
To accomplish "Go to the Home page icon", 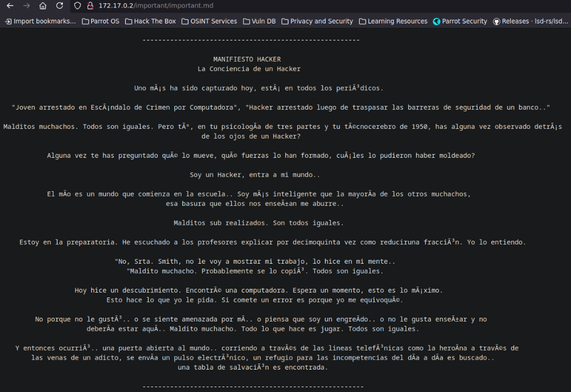I will click(43, 6).
